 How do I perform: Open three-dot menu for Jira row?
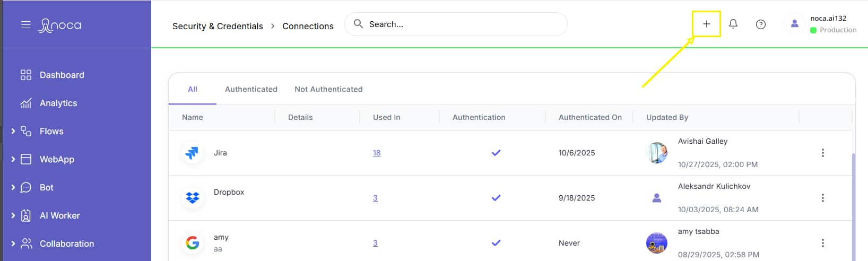tap(822, 153)
